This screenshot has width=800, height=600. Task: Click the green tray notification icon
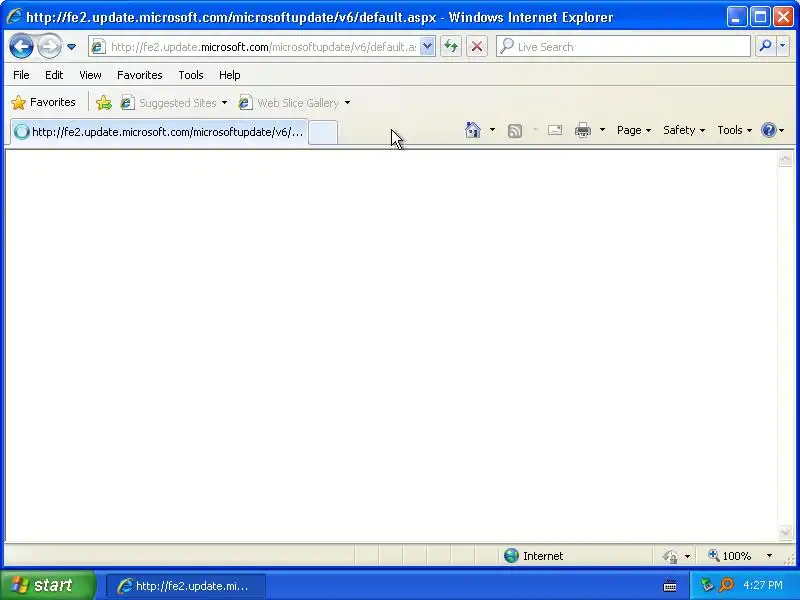pyautogui.click(x=707, y=585)
